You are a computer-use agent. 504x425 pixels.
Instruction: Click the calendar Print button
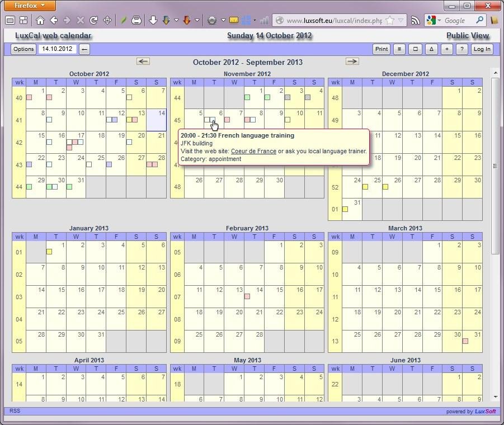(x=381, y=49)
